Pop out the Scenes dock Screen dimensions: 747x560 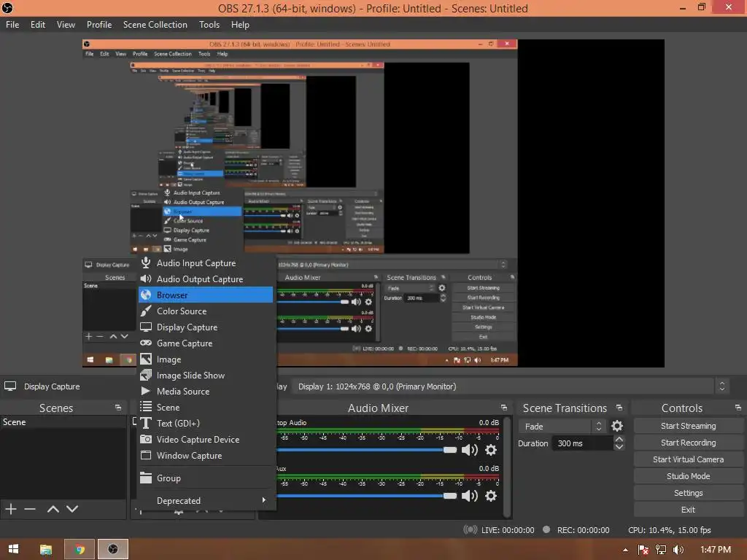118,408
